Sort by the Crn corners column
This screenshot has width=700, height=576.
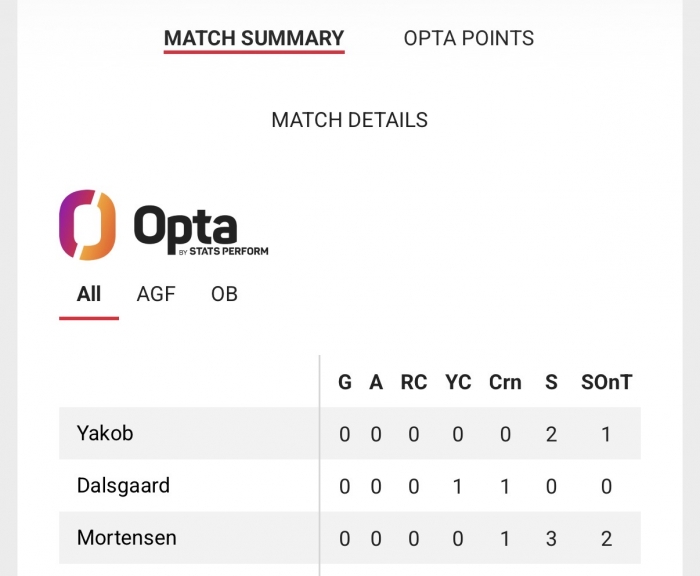click(x=505, y=382)
